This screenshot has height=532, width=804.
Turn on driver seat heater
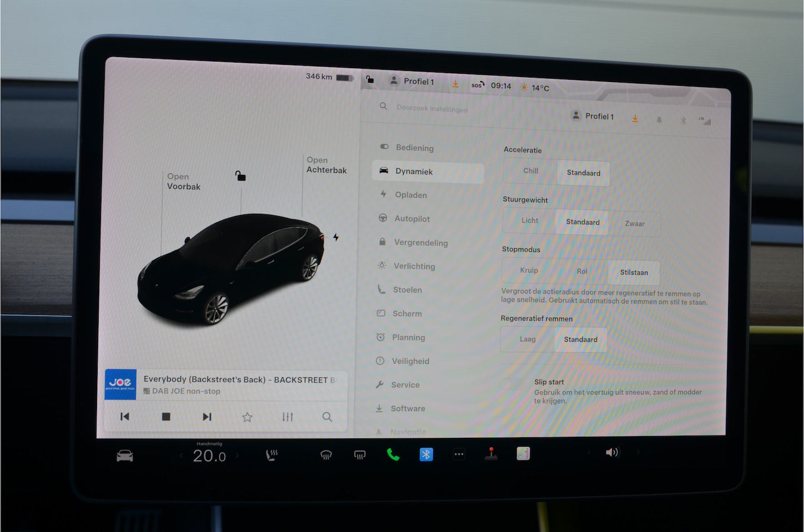click(272, 456)
